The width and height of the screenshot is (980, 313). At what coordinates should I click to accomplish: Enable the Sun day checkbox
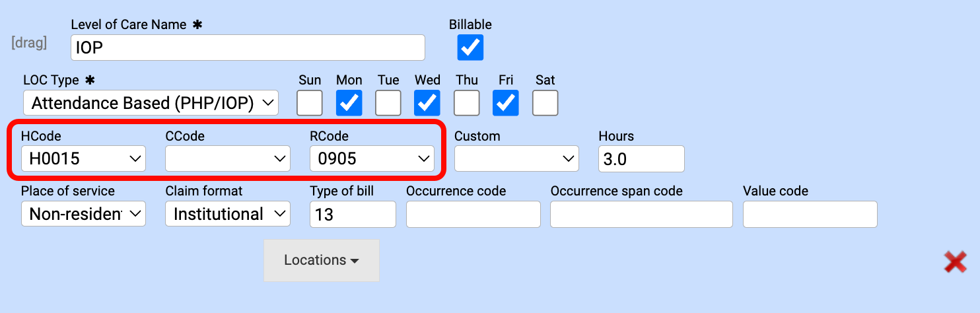pos(310,103)
